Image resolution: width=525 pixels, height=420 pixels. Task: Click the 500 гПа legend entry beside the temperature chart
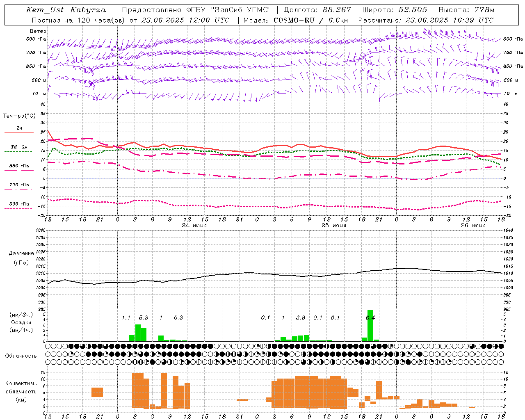(x=19, y=203)
